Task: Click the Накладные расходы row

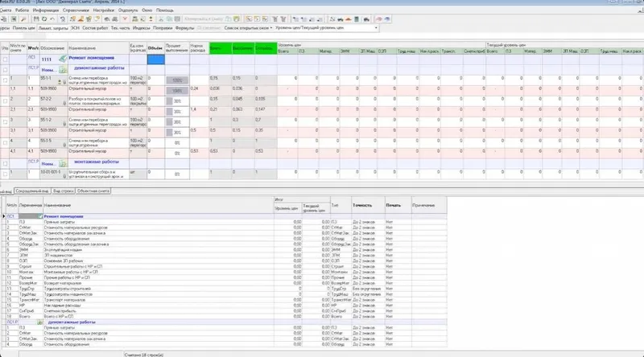Action: click(x=225, y=306)
